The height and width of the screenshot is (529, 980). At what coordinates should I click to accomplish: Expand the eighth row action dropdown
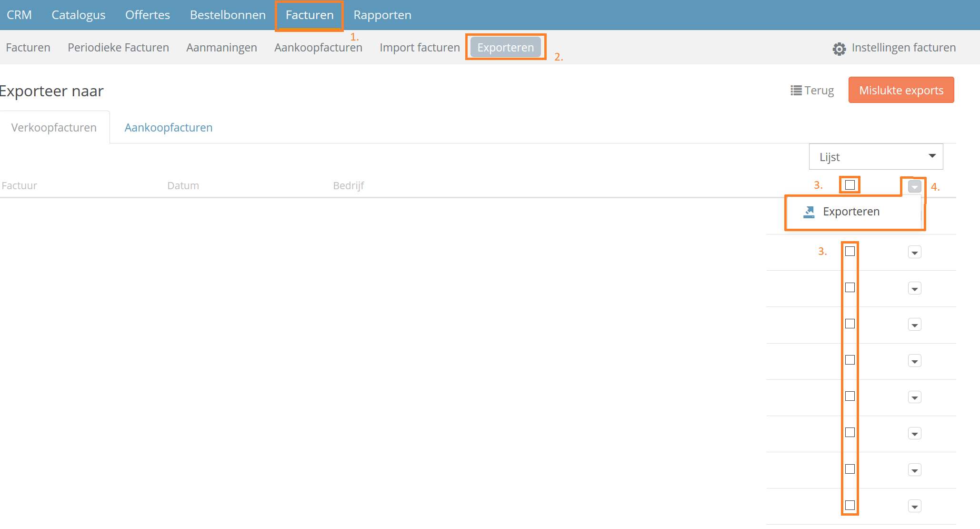coord(914,506)
